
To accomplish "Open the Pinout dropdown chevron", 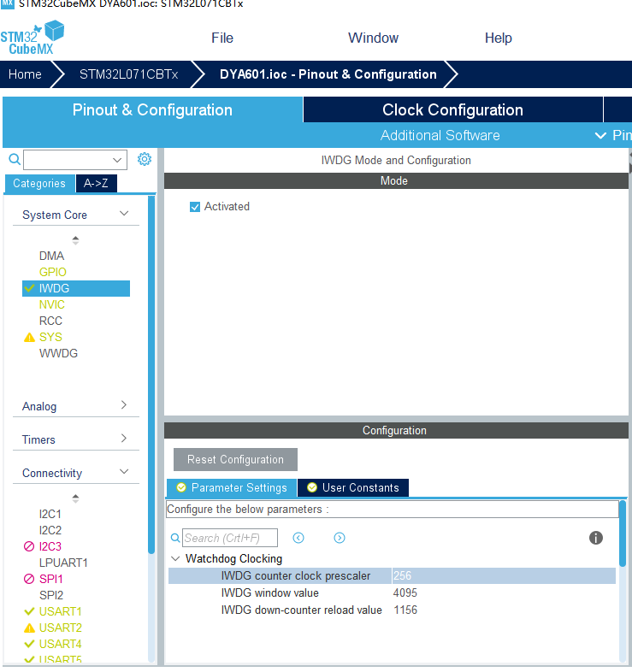I will pos(600,136).
